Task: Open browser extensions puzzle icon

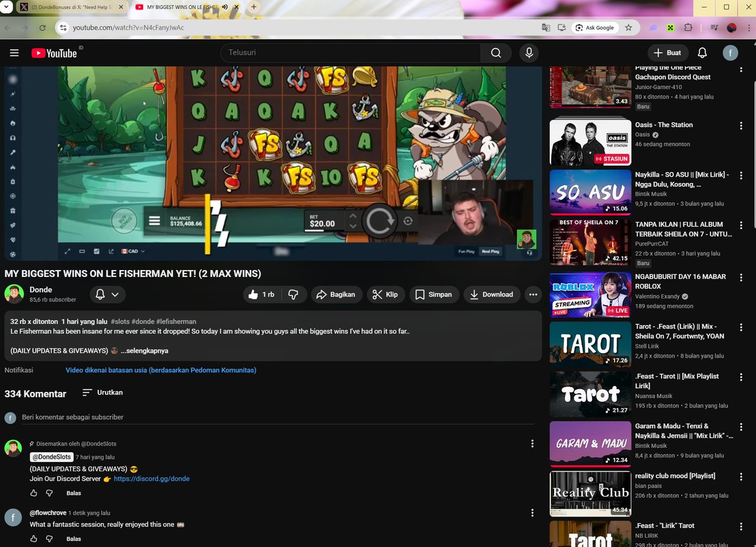Action: [688, 28]
